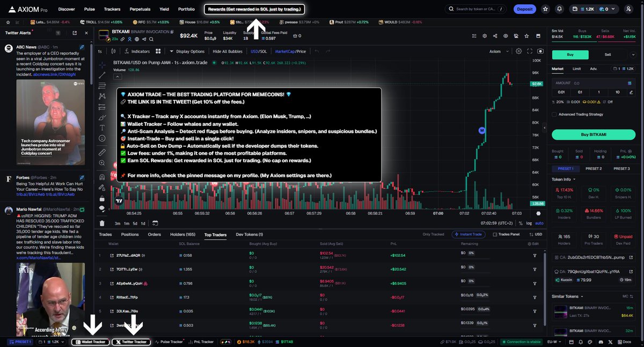
Task: Toggle log scale on chart
Action: coord(529,223)
